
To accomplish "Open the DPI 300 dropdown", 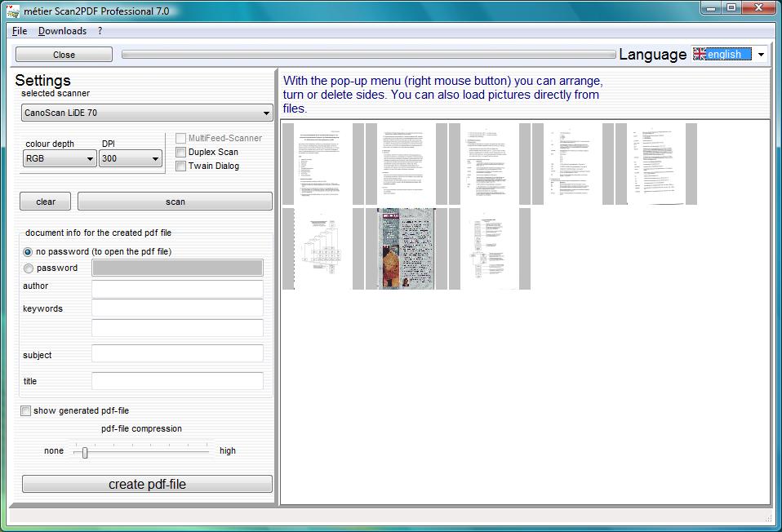I will click(x=131, y=159).
